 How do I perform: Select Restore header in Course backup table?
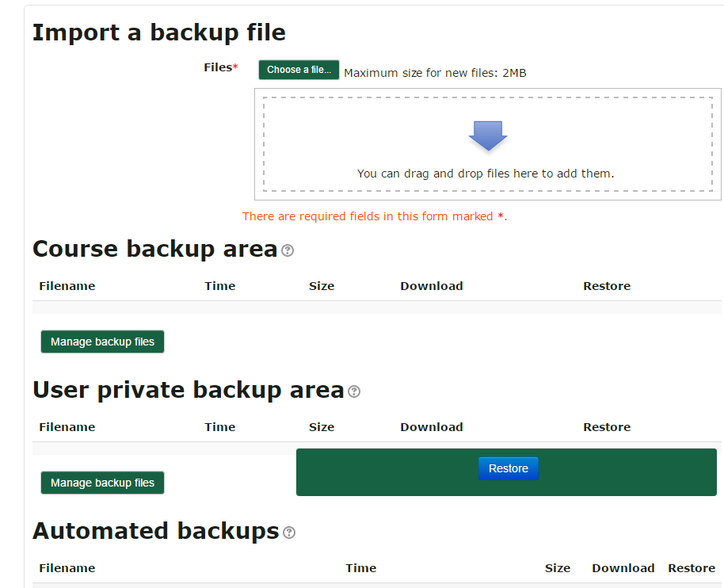607,286
